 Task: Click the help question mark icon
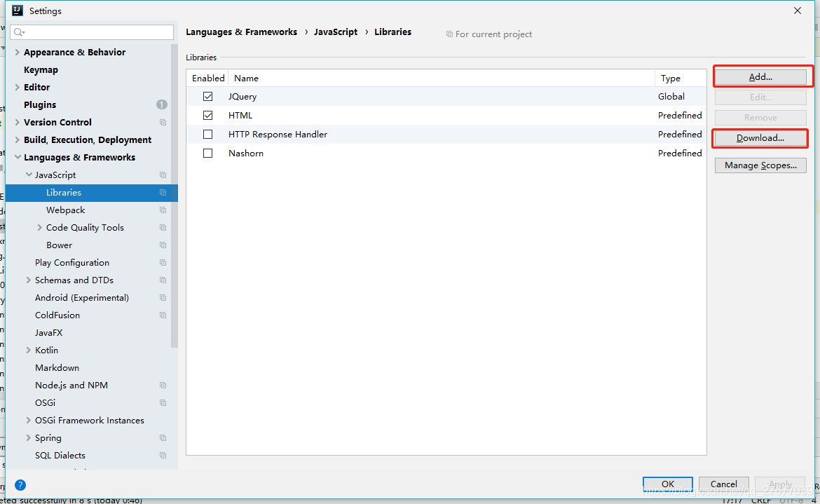(x=20, y=485)
